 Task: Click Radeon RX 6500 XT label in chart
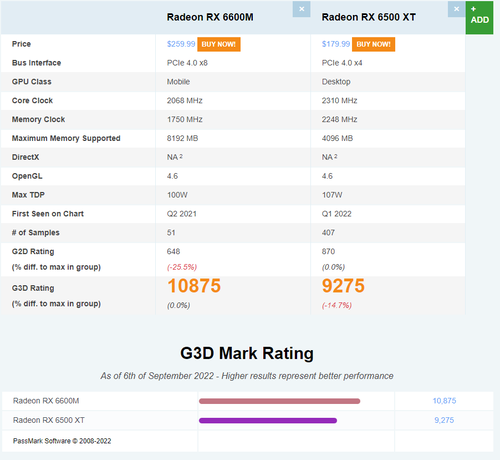point(49,420)
